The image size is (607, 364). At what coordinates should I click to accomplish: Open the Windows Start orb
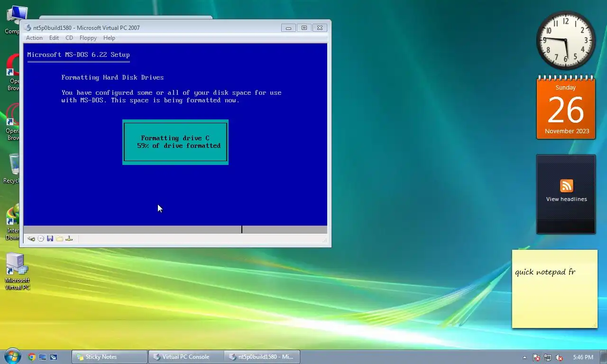[12, 356]
